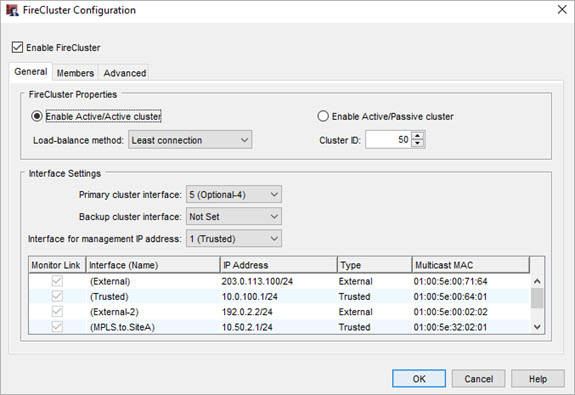
Task: Open the Backup cluster interface dropdown
Action: (234, 216)
